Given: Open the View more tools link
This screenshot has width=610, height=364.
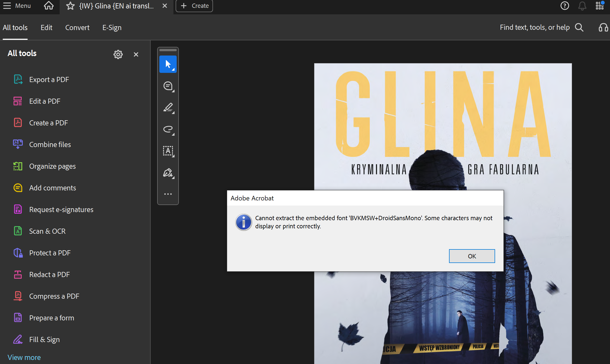Looking at the screenshot, I should tap(24, 357).
